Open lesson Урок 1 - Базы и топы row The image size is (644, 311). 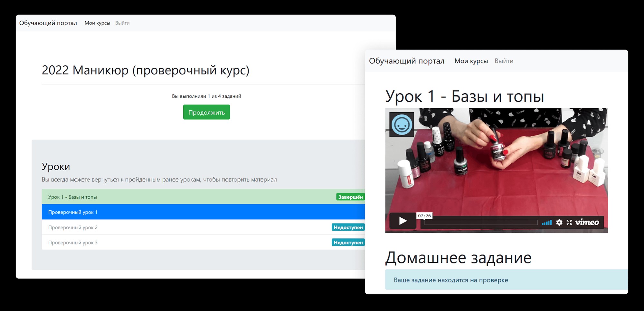[203, 197]
